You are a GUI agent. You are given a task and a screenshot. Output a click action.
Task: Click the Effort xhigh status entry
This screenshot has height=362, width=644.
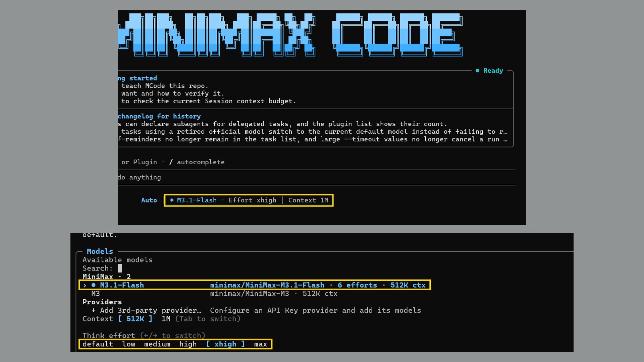(253, 200)
